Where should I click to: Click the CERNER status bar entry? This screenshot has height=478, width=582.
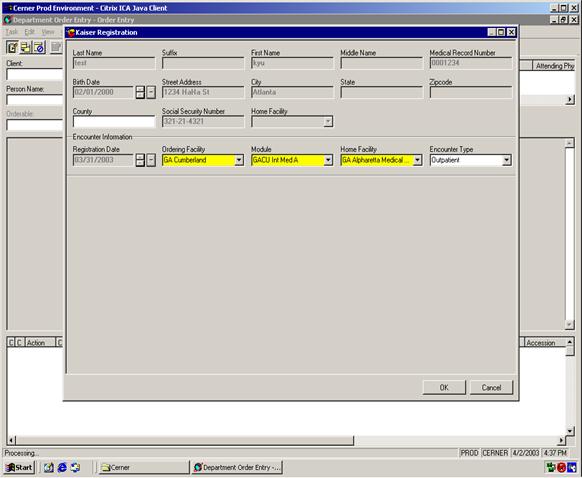point(495,453)
